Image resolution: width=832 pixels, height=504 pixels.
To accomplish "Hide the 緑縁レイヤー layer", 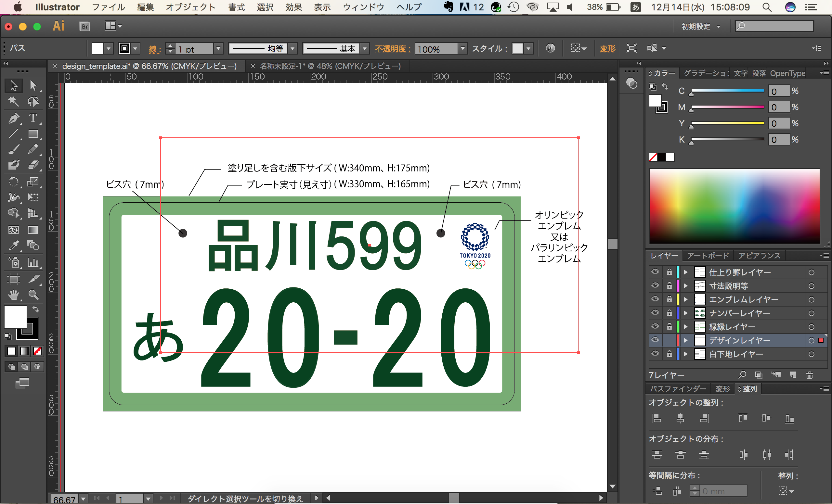I will point(655,326).
